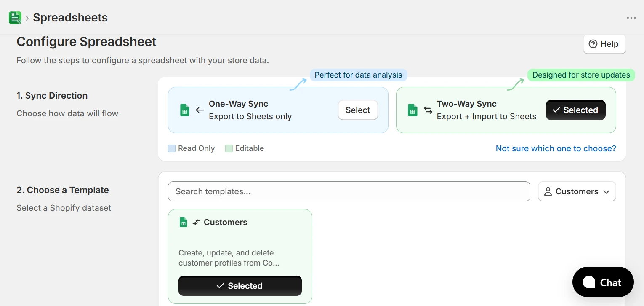644x306 pixels.
Task: Click the Customers template card title
Action: 226,222
